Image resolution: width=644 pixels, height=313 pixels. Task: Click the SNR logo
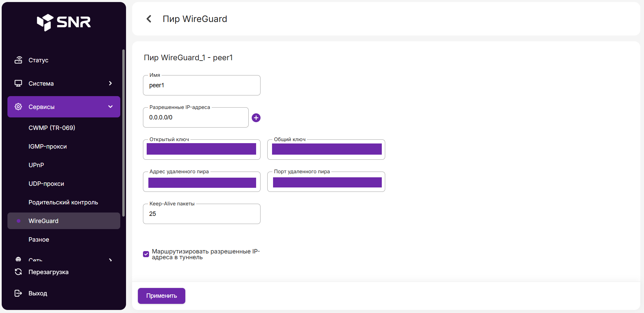point(64,22)
